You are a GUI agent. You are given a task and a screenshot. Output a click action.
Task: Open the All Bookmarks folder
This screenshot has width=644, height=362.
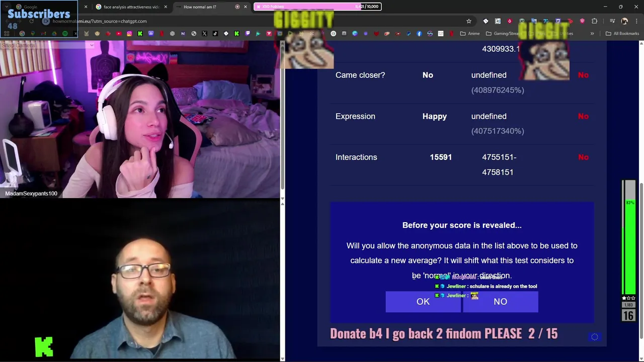pos(622,34)
